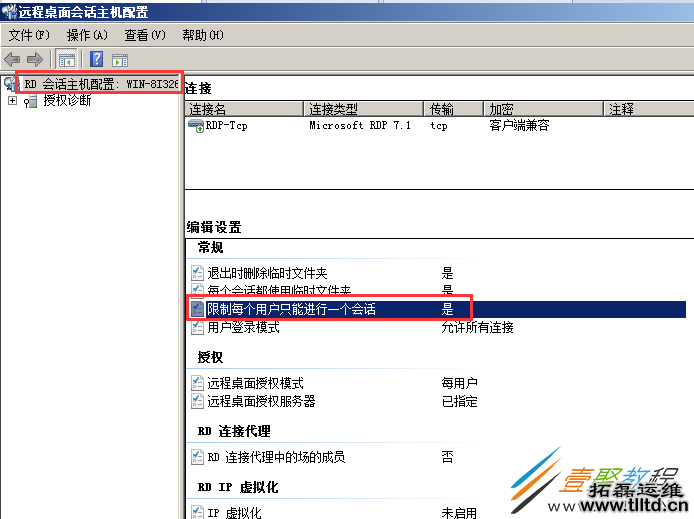This screenshot has width=694, height=519.
Task: Sort by 连接类型 column header
Action: tap(363, 109)
